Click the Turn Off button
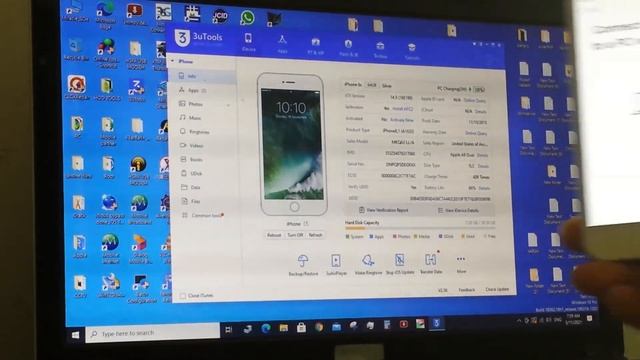This screenshot has height=360, width=640. coord(295,235)
